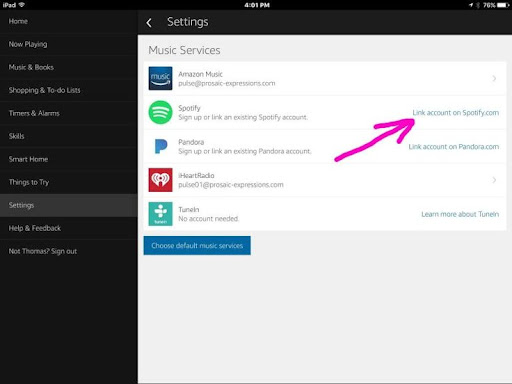Select Music & Books menu item

click(69, 67)
